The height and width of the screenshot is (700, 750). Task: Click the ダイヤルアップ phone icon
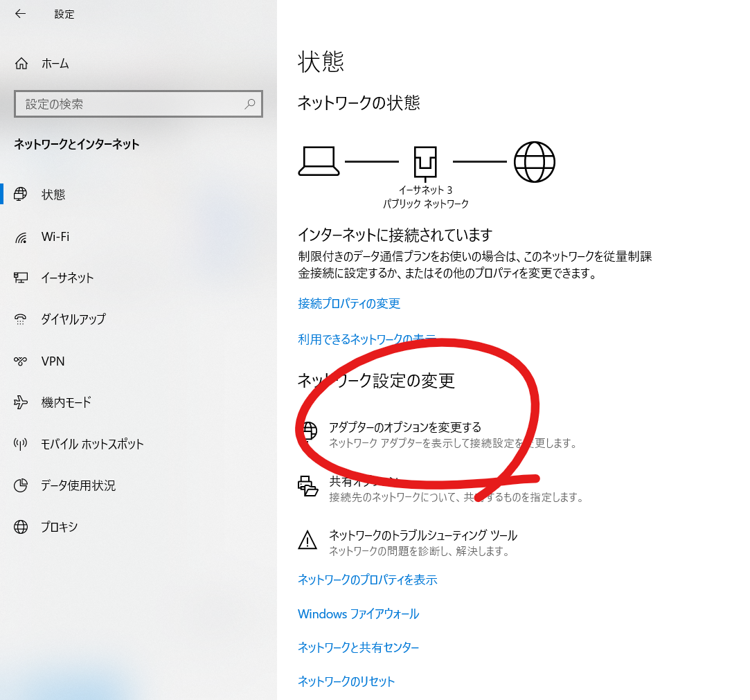point(21,319)
